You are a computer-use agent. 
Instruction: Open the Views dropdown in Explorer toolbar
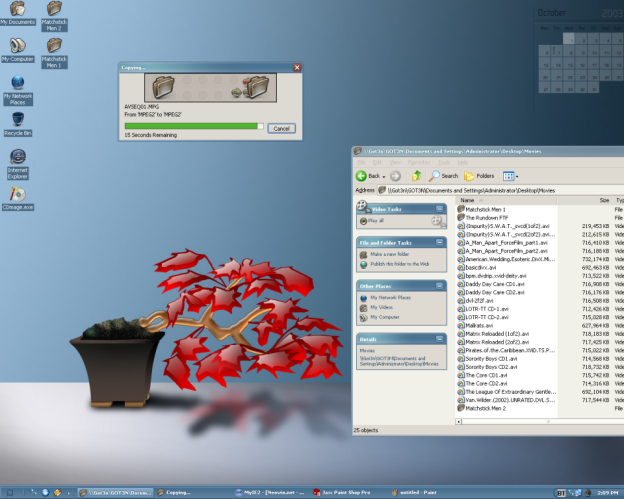[x=512, y=175]
